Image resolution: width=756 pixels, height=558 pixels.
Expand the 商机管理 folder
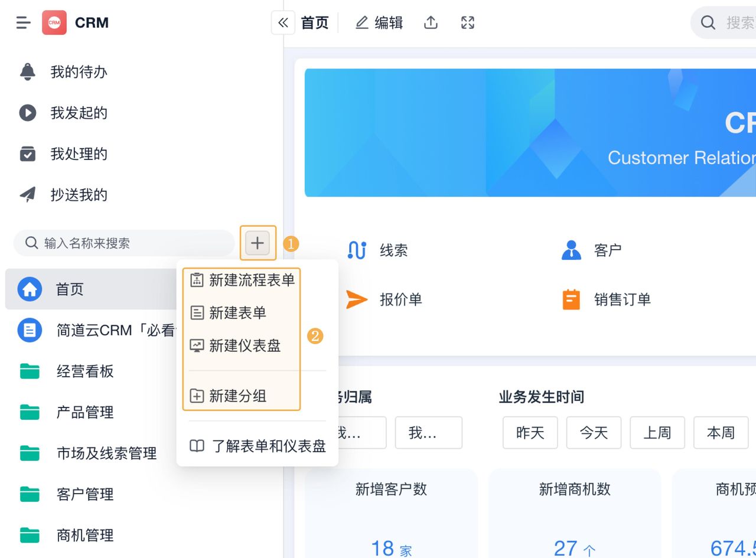(84, 535)
